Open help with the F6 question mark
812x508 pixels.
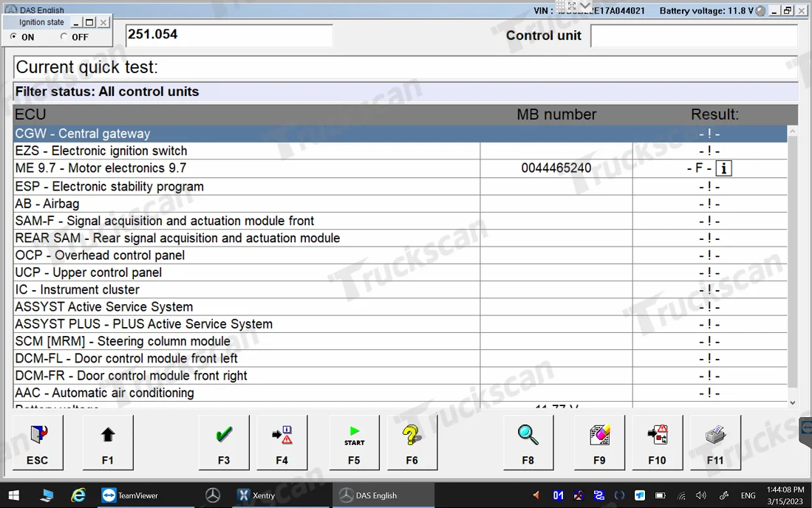point(412,443)
